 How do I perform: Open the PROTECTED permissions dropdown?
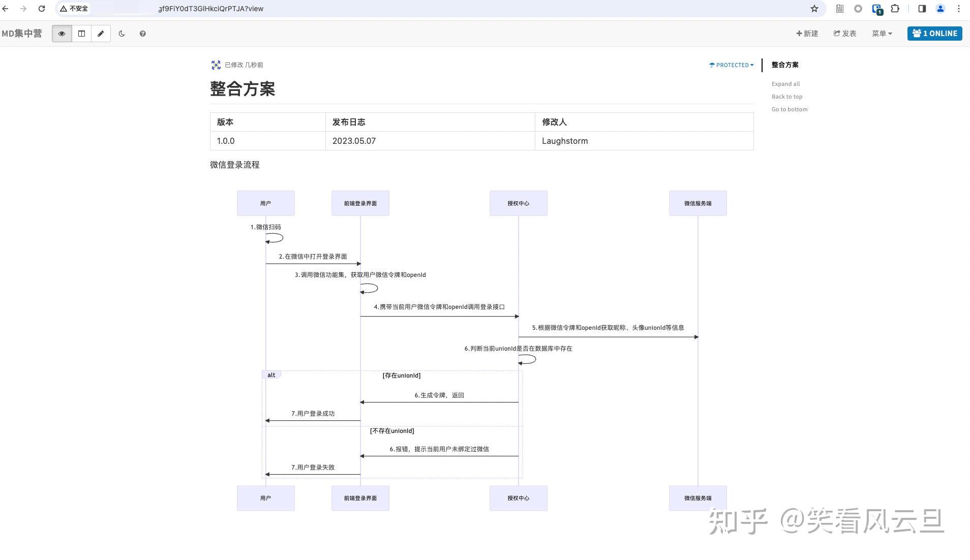tap(731, 65)
